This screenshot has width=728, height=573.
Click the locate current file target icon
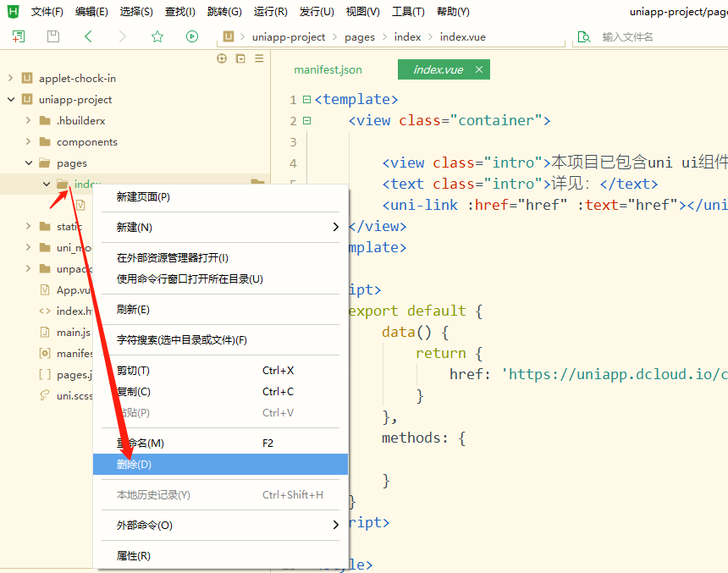pyautogui.click(x=222, y=58)
